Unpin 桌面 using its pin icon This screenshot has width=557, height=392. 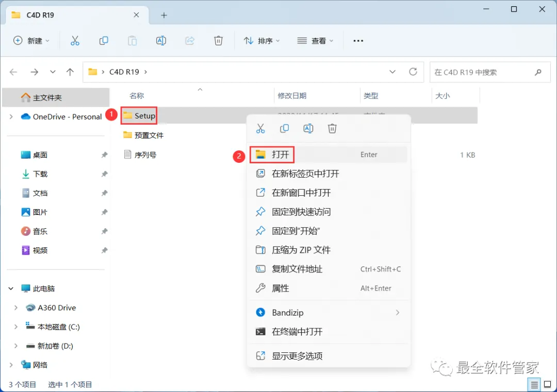pyautogui.click(x=104, y=155)
